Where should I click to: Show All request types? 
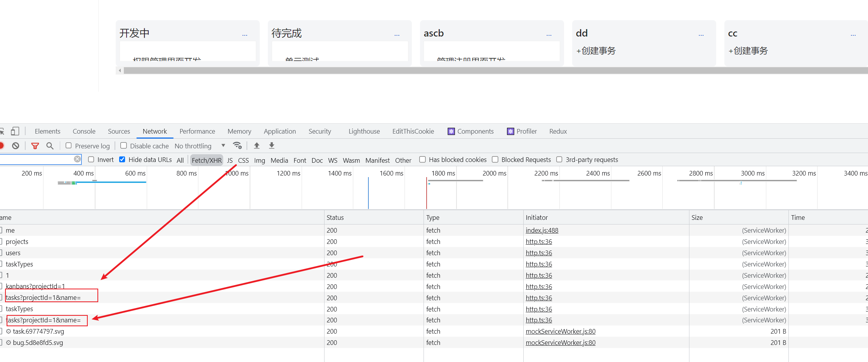(x=180, y=160)
